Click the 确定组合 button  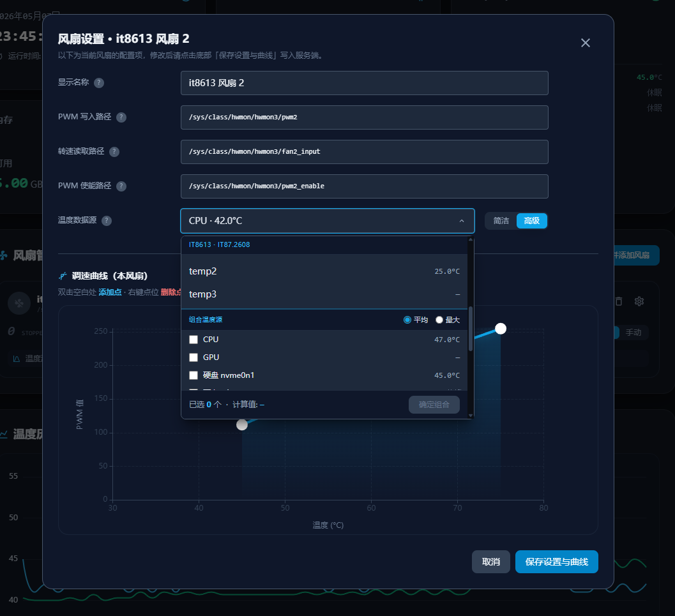(x=434, y=404)
